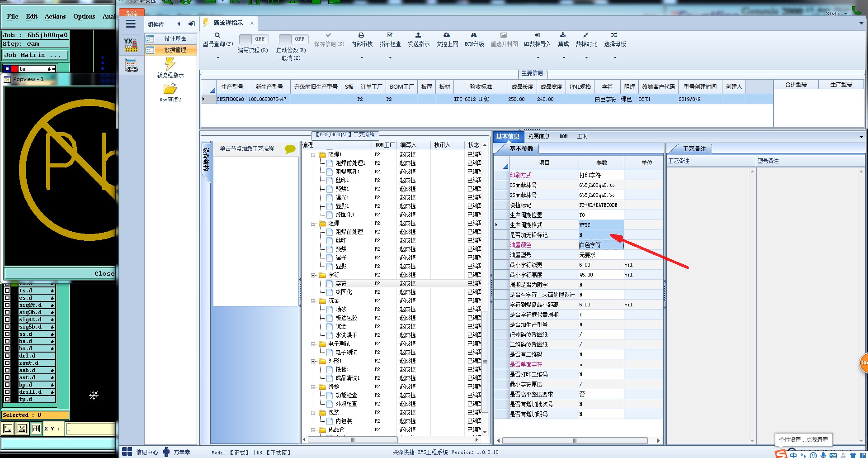Toggle the 编写流程(R) OFF switch
This screenshot has height=458, width=868.
(254, 39)
